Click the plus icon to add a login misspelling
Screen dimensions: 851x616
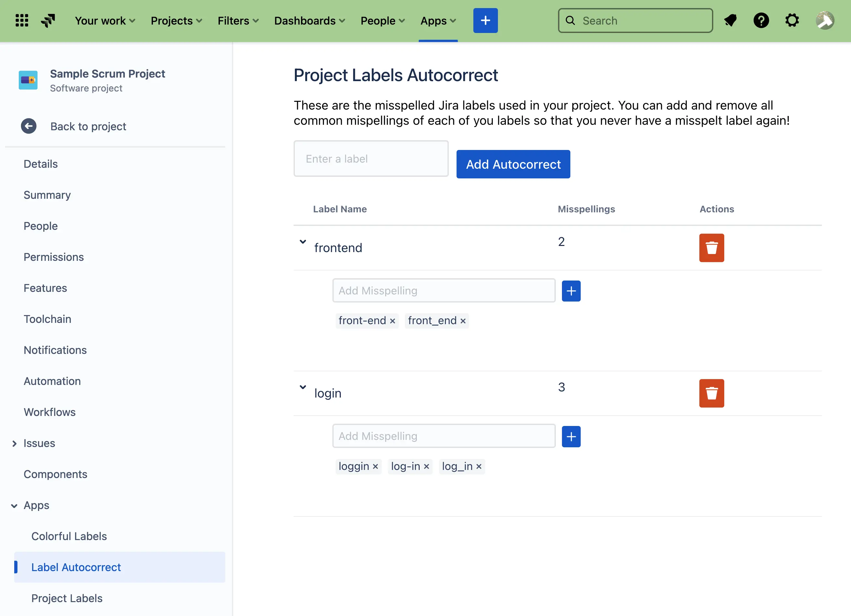pyautogui.click(x=571, y=436)
